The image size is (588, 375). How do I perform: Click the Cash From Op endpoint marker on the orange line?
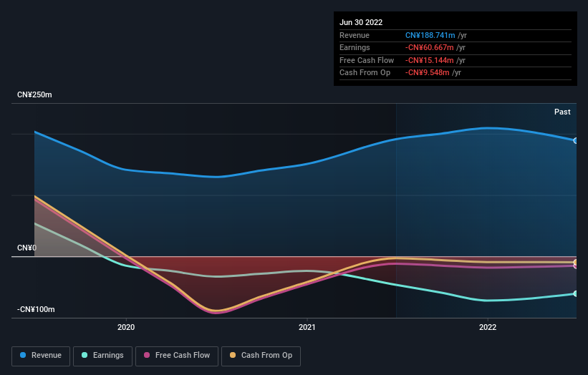[x=576, y=262]
